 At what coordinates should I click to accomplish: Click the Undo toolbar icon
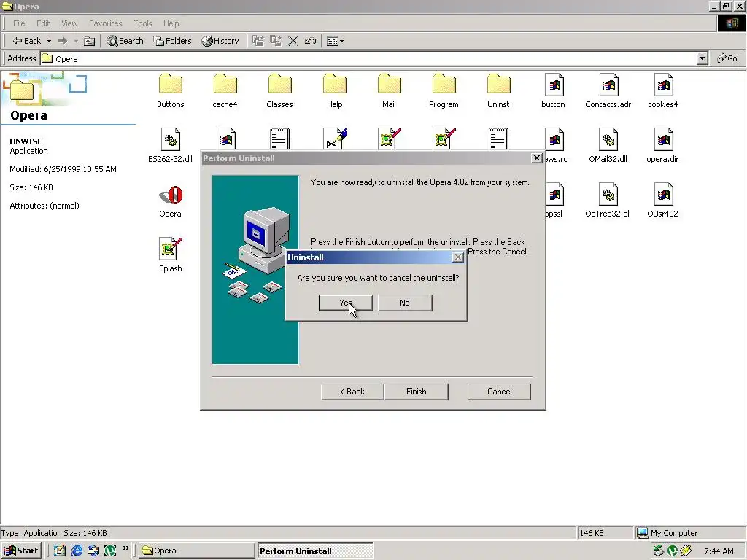[x=310, y=41]
